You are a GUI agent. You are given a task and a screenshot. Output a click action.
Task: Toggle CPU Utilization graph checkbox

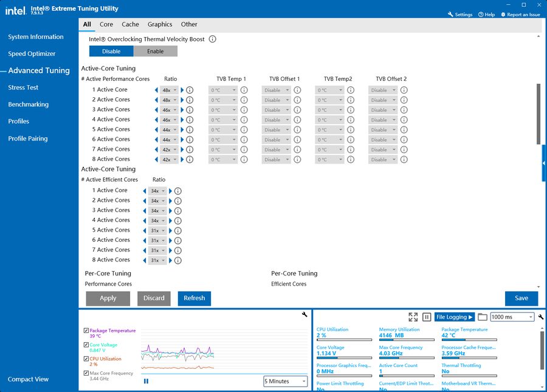click(86, 359)
